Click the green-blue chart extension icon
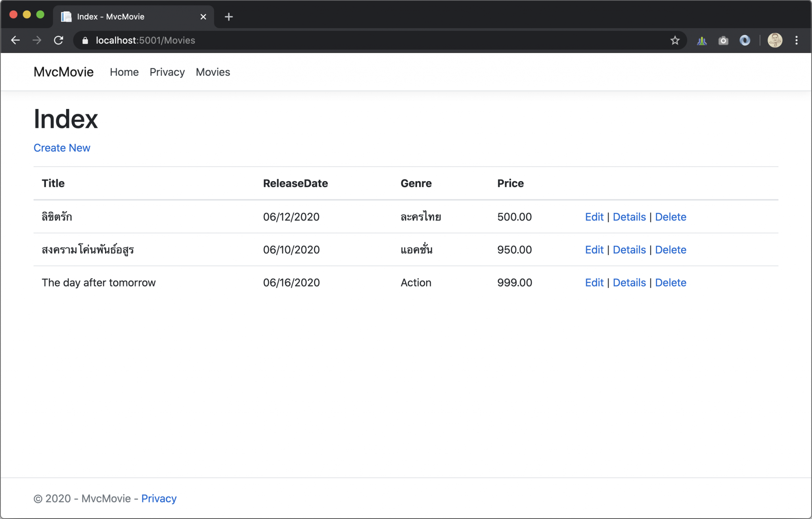The height and width of the screenshot is (519, 812). point(702,40)
